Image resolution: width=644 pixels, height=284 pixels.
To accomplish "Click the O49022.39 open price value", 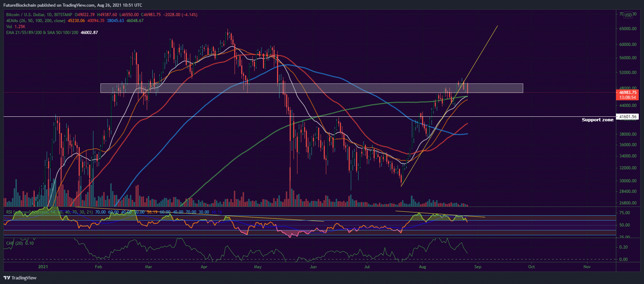I will pos(85,15).
